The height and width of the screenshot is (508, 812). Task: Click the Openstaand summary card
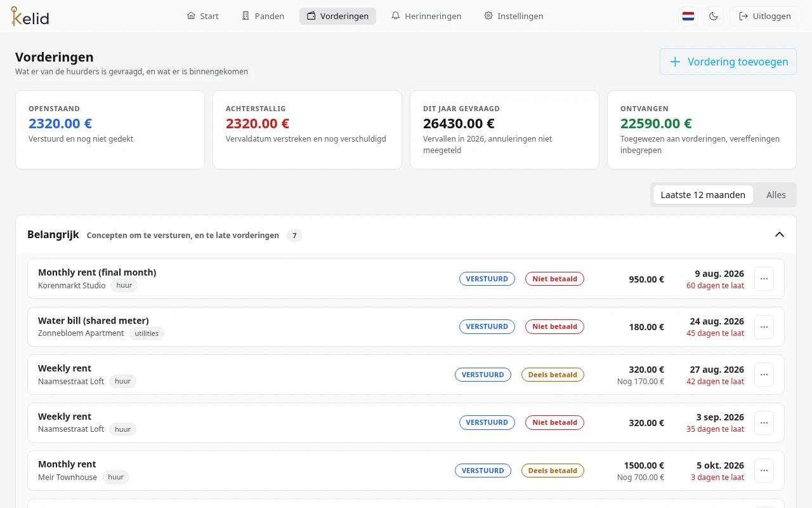[x=110, y=130]
